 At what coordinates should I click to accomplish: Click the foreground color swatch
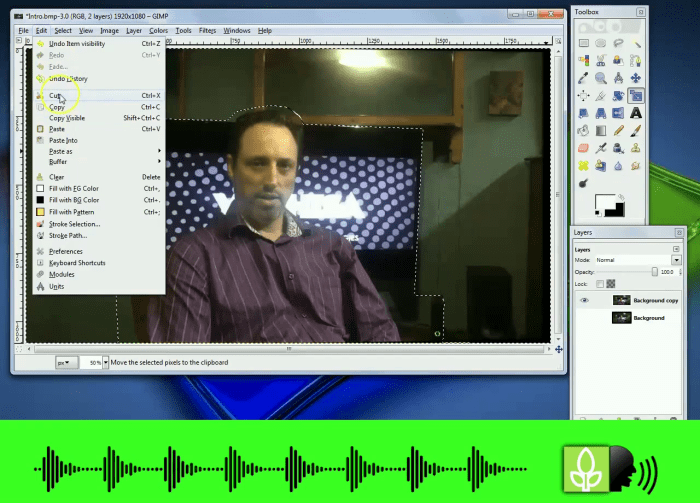(605, 203)
